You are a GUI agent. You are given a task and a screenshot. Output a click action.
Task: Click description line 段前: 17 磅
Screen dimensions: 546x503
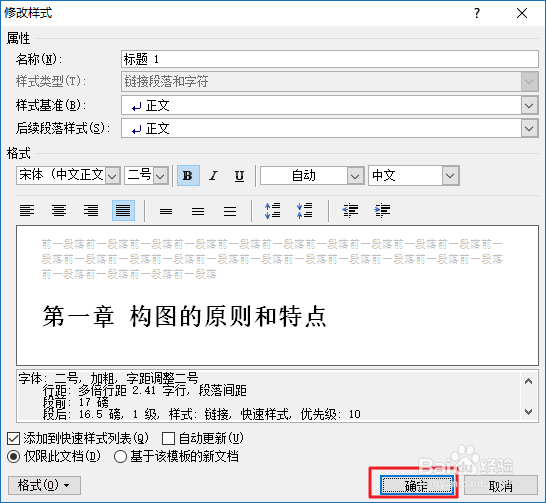click(76, 402)
